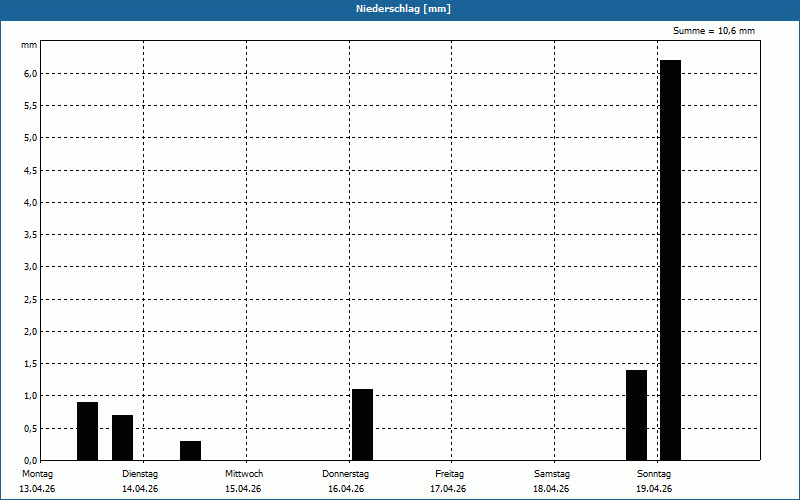The image size is (800, 500).
Task: Click the Freitag day label
Action: (449, 474)
